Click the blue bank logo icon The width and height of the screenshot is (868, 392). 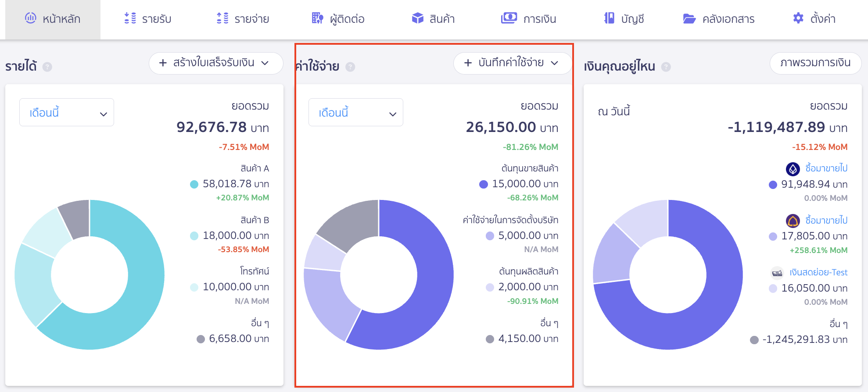tap(793, 169)
